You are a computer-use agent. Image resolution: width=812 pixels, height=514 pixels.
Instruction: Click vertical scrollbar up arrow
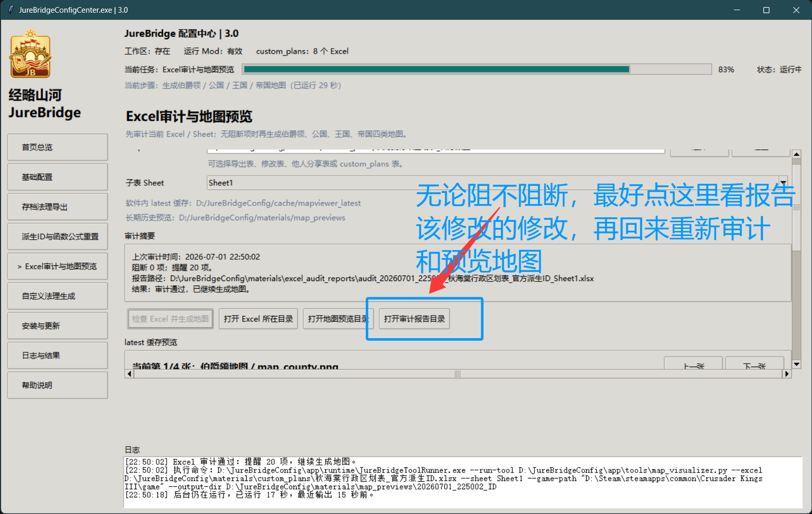(x=797, y=154)
